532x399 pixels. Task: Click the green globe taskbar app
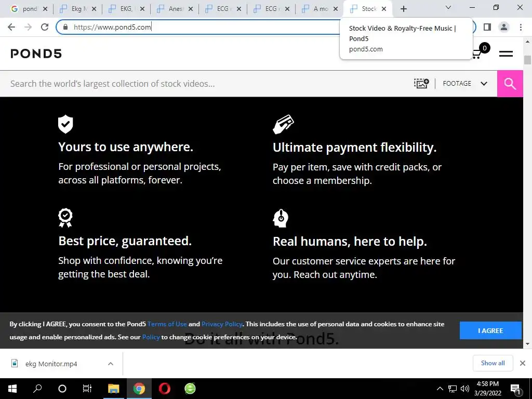click(x=190, y=389)
